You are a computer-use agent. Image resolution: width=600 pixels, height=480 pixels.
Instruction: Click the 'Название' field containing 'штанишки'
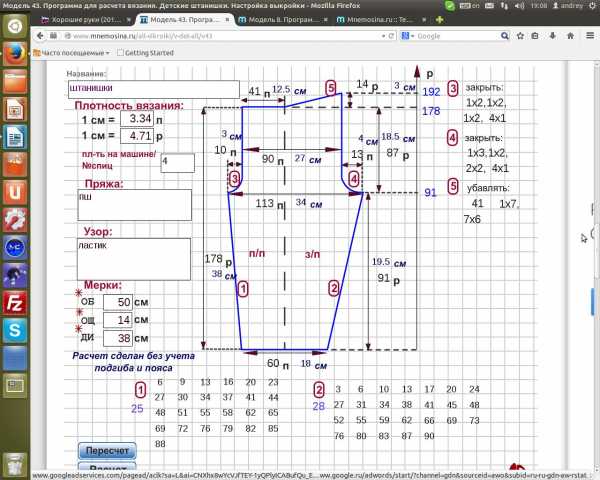coord(152,89)
